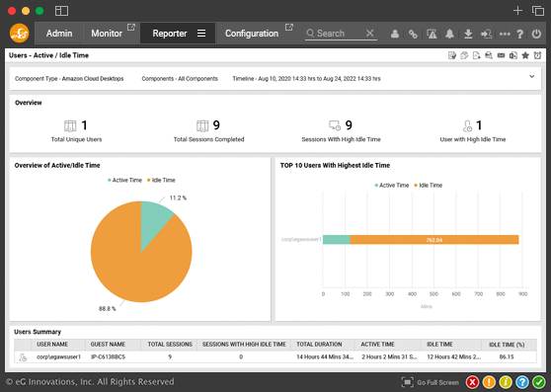
Task: Click User with High Idle Time value
Action: [x=479, y=125]
